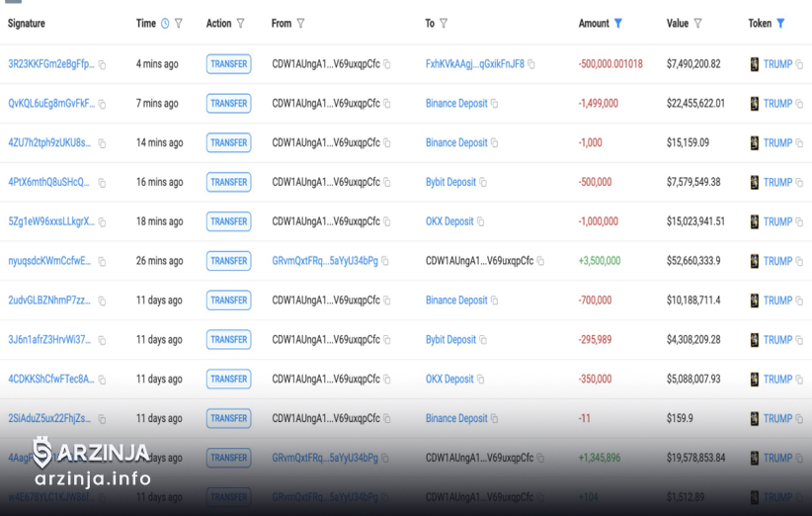Open Time column filter
Viewport: 812px width, 516px height.
point(179,24)
